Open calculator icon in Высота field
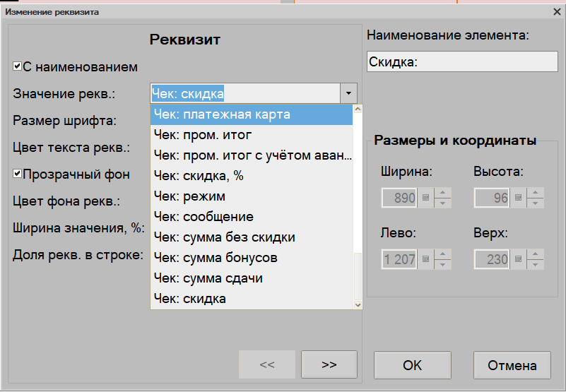566x392 pixels. (518, 198)
